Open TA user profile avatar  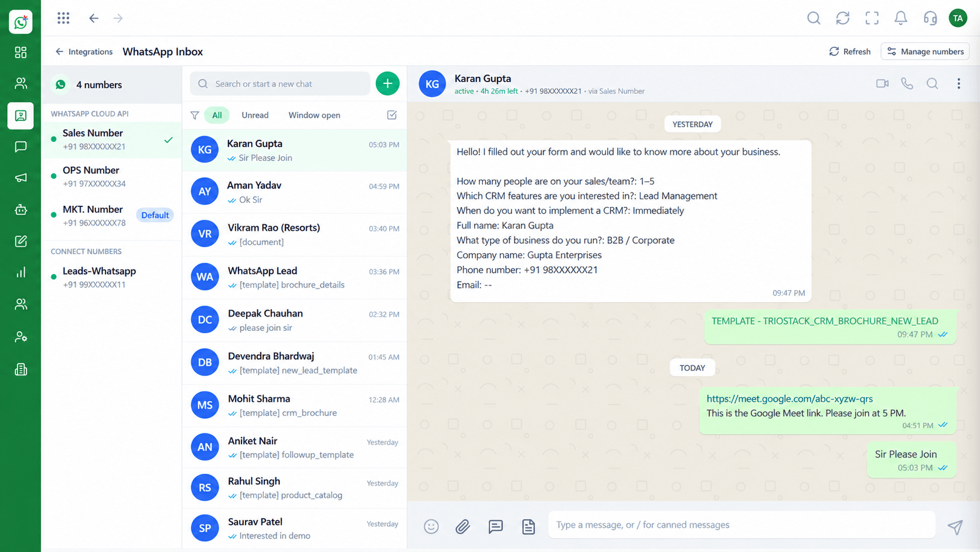(958, 18)
